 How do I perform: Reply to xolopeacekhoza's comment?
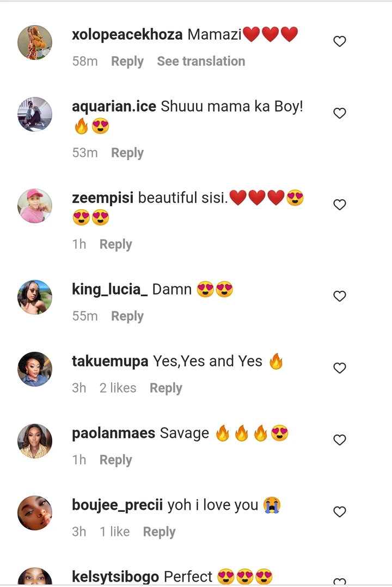tap(127, 62)
